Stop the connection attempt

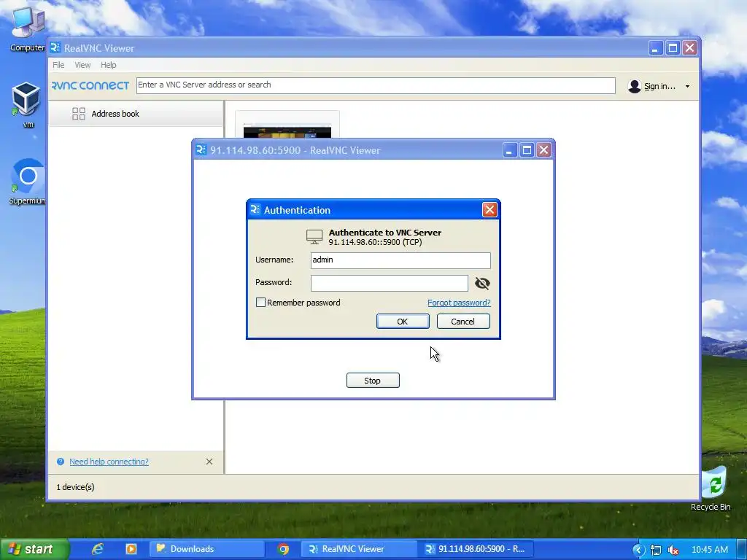tap(373, 381)
